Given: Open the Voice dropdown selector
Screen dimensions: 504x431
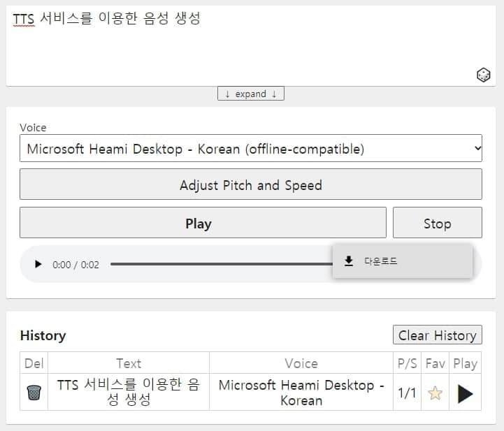Looking at the screenshot, I should click(x=251, y=148).
